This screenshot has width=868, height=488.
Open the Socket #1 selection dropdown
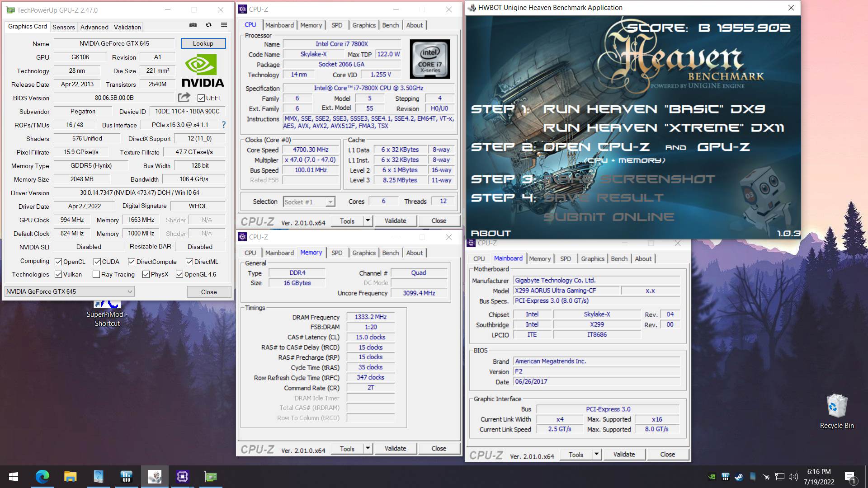[x=309, y=202]
